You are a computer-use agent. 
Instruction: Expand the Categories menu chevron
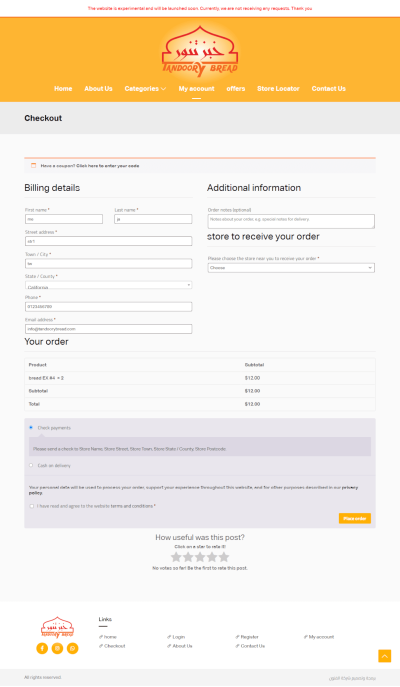coord(163,89)
